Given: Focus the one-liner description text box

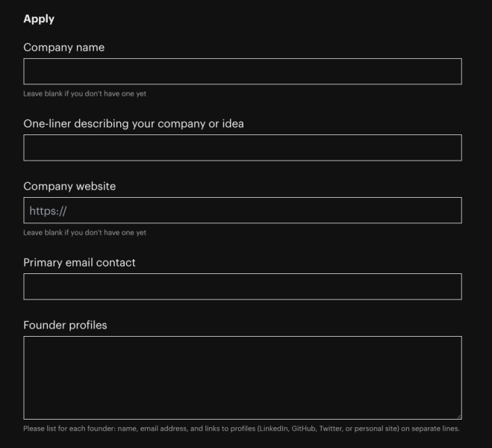Looking at the screenshot, I should pyautogui.click(x=243, y=148).
